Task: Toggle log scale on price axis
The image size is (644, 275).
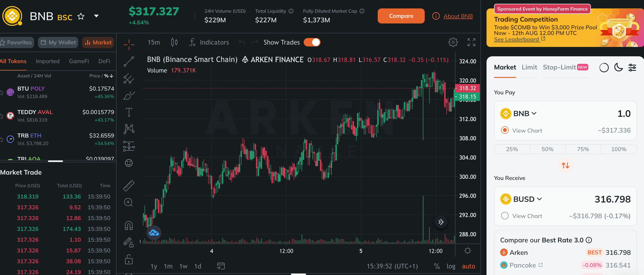Action: [x=451, y=266]
